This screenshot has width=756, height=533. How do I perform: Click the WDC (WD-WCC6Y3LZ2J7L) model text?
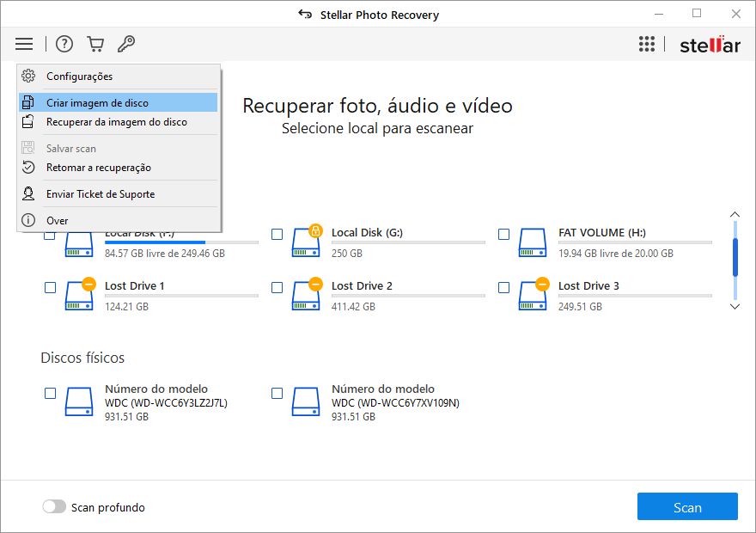click(x=166, y=403)
